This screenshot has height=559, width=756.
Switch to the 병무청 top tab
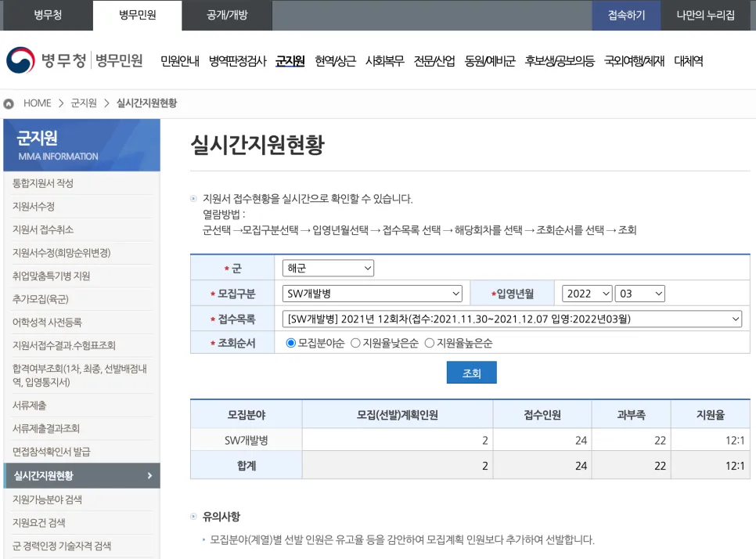click(x=48, y=15)
